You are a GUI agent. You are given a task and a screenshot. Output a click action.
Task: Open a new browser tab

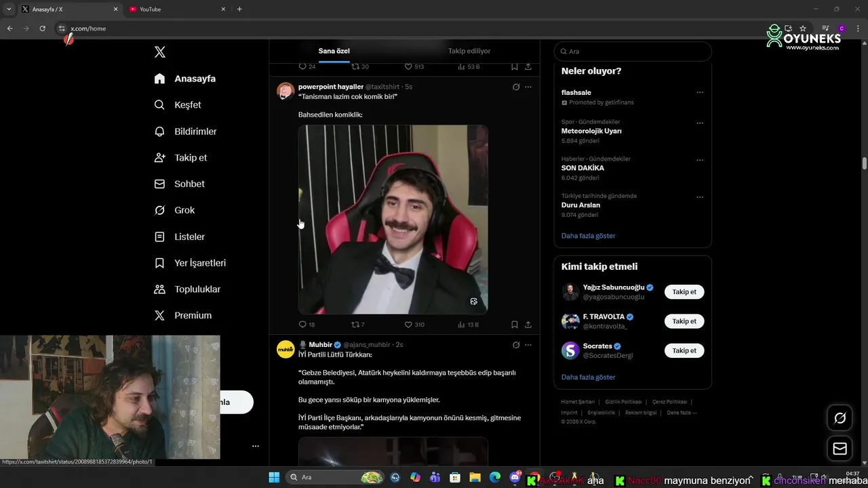(239, 9)
